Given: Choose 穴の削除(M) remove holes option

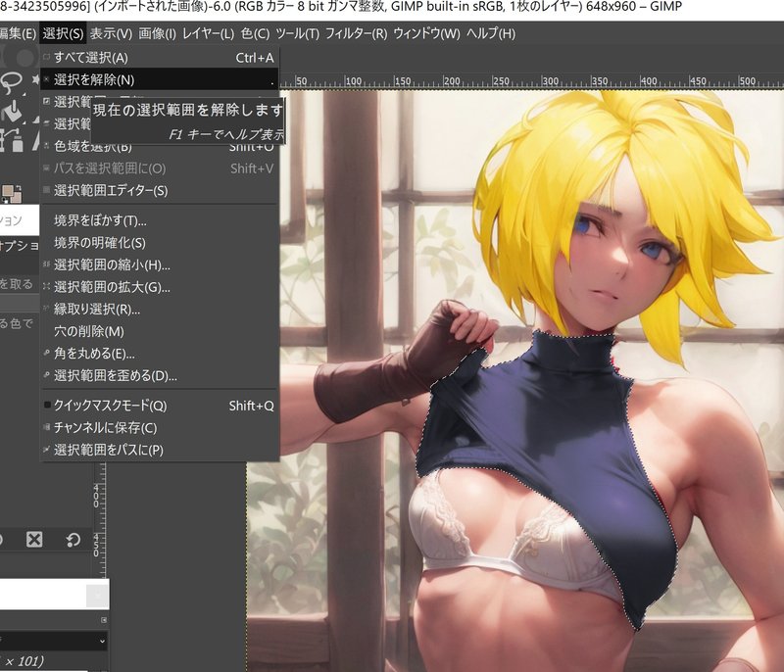Looking at the screenshot, I should pyautogui.click(x=159, y=331).
